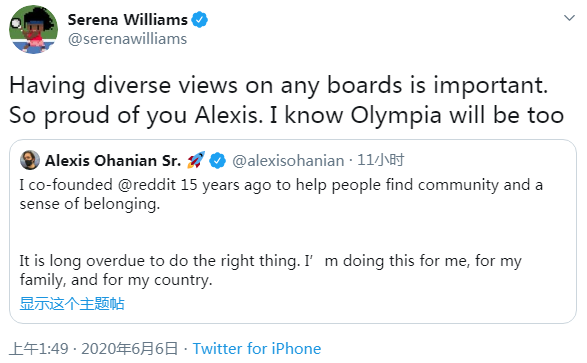Open the Twitter for iPhone source link

257,348
